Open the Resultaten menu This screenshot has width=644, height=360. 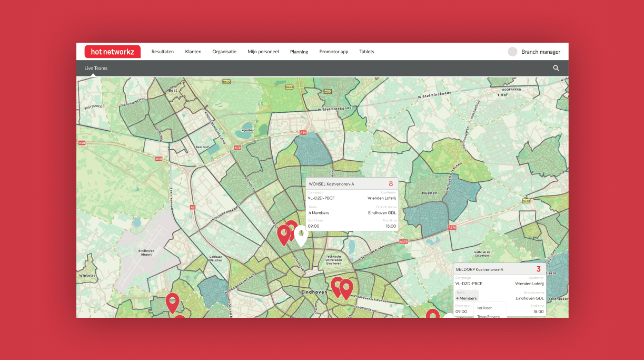click(x=163, y=52)
